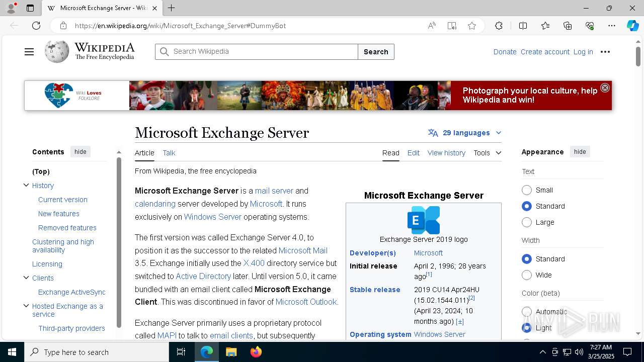644x362 pixels.
Task: Click the browser refresh icon
Action: point(36,26)
